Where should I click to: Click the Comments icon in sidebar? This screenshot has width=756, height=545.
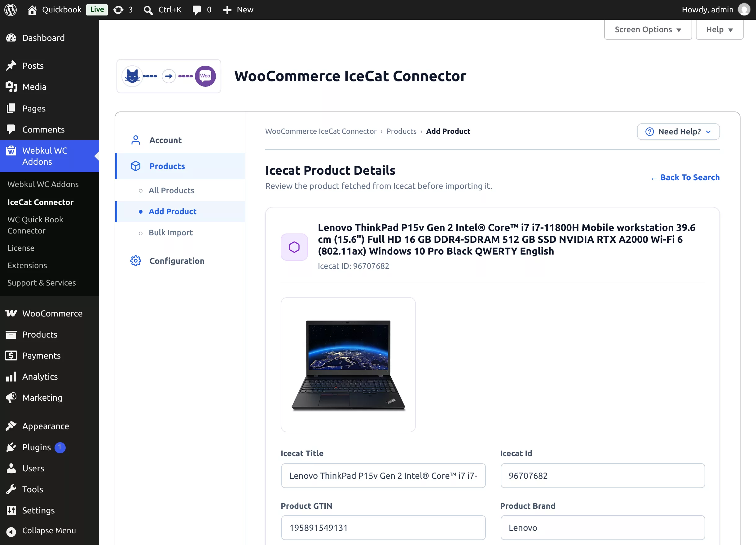[x=11, y=129]
